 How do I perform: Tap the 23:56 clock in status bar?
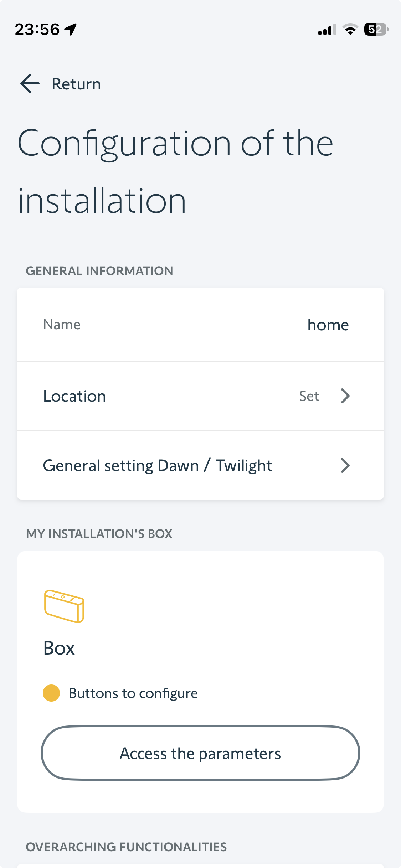point(37,29)
